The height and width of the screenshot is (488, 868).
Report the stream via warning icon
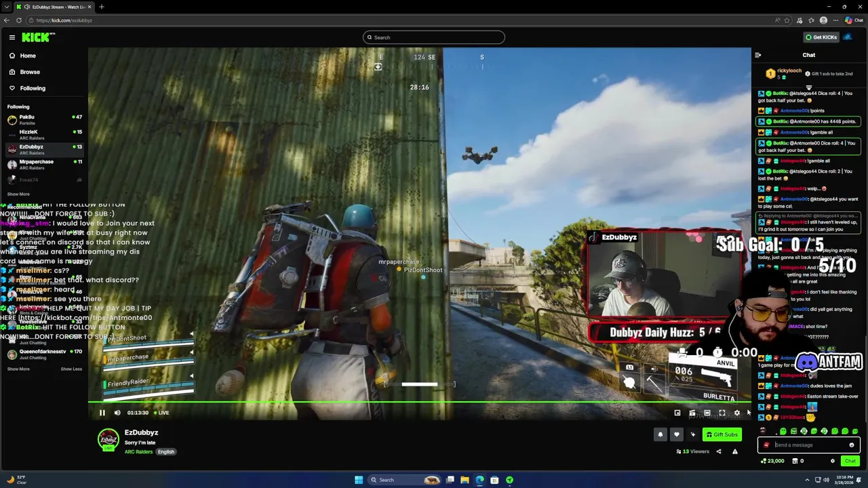click(x=734, y=451)
